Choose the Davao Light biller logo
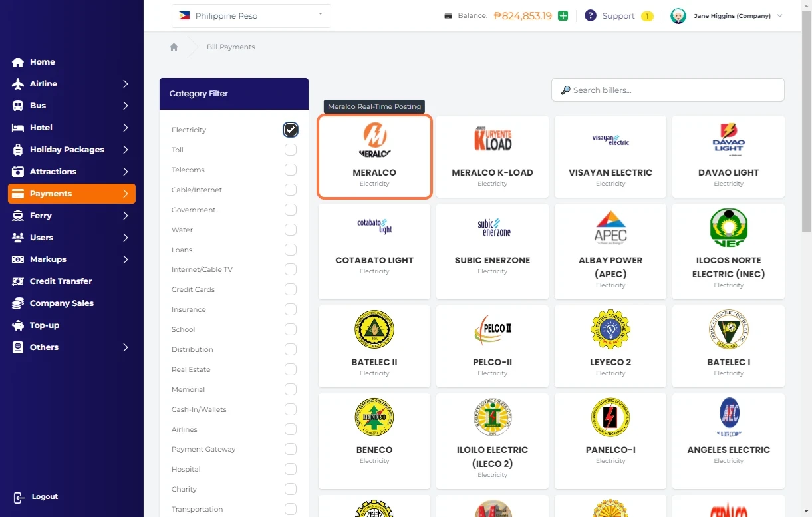Image resolution: width=812 pixels, height=517 pixels. pyautogui.click(x=728, y=140)
